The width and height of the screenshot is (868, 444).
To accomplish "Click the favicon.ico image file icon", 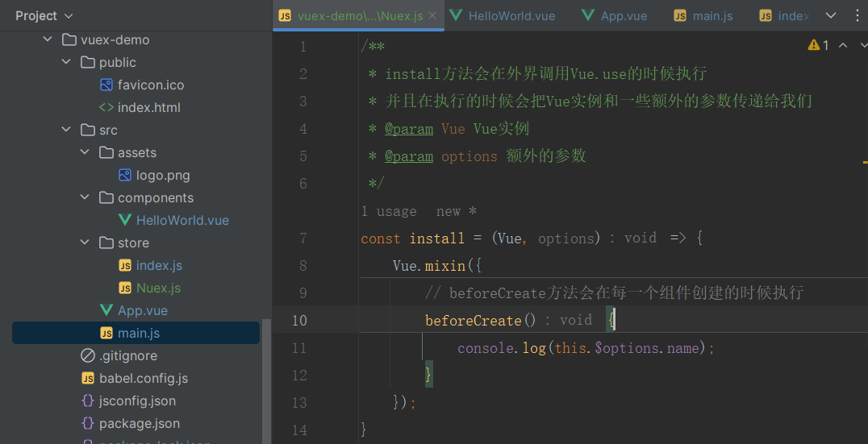I will [106, 85].
